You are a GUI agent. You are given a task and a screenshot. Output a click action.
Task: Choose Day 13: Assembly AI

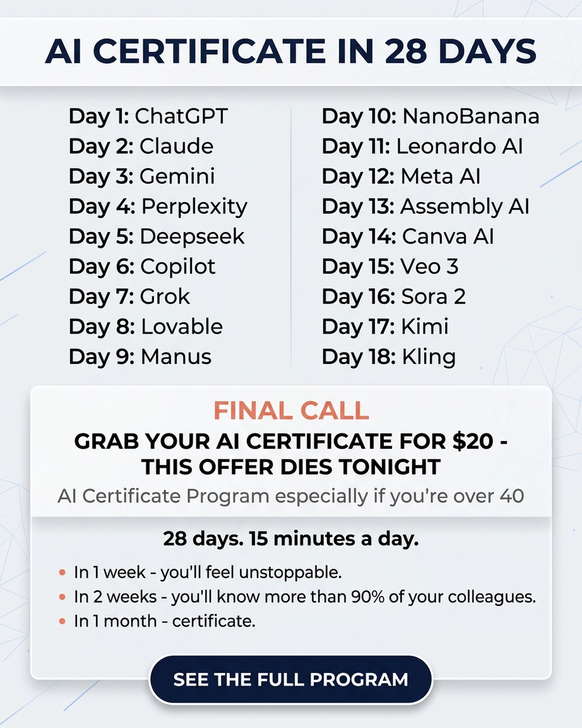click(x=426, y=207)
